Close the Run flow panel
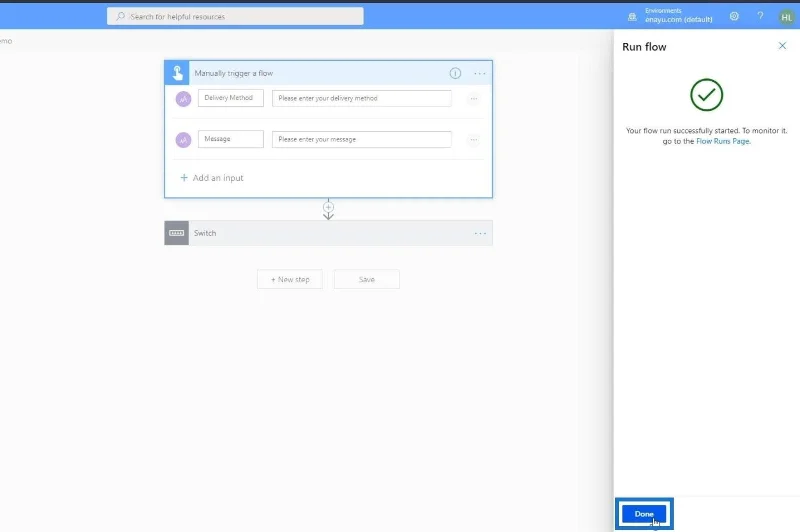 782,46
